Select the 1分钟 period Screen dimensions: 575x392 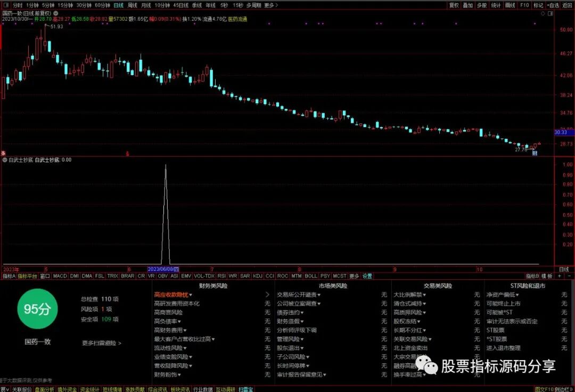coord(32,5)
